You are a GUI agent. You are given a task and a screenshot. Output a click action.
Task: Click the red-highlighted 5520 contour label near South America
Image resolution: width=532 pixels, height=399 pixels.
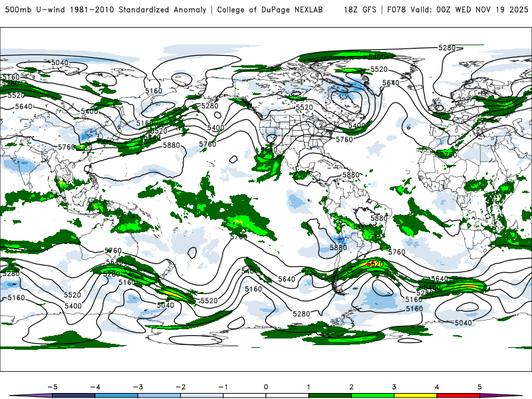(375, 264)
